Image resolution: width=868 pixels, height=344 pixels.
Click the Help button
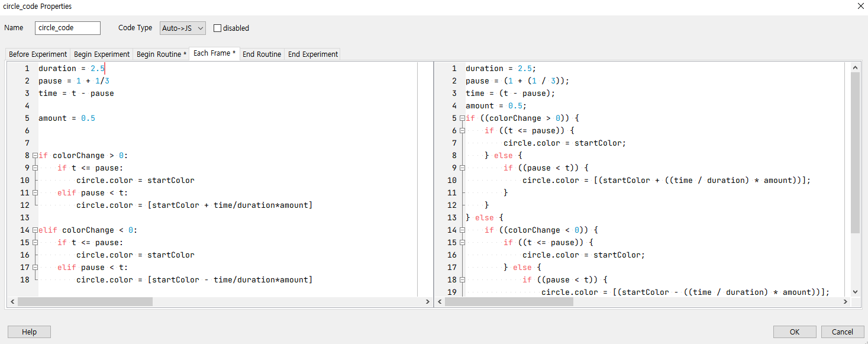tap(28, 332)
